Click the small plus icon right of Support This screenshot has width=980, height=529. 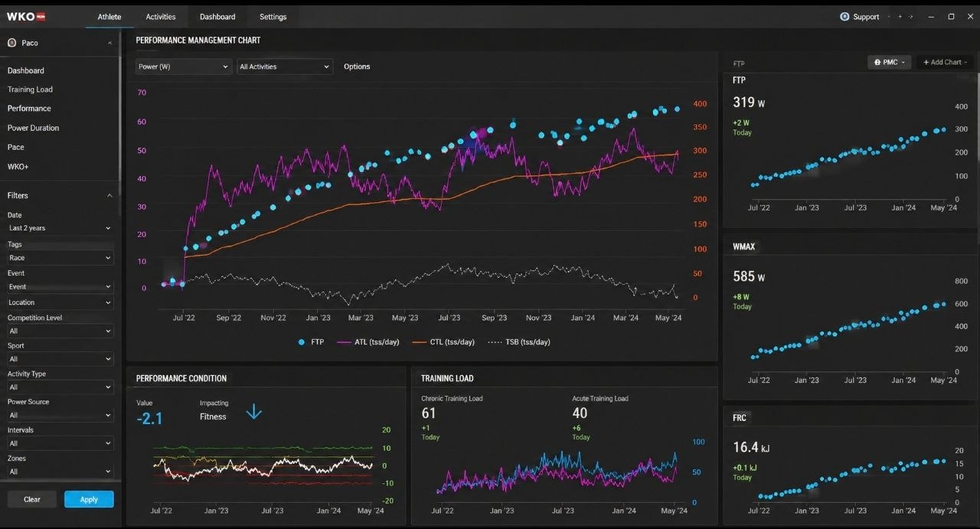(x=900, y=17)
